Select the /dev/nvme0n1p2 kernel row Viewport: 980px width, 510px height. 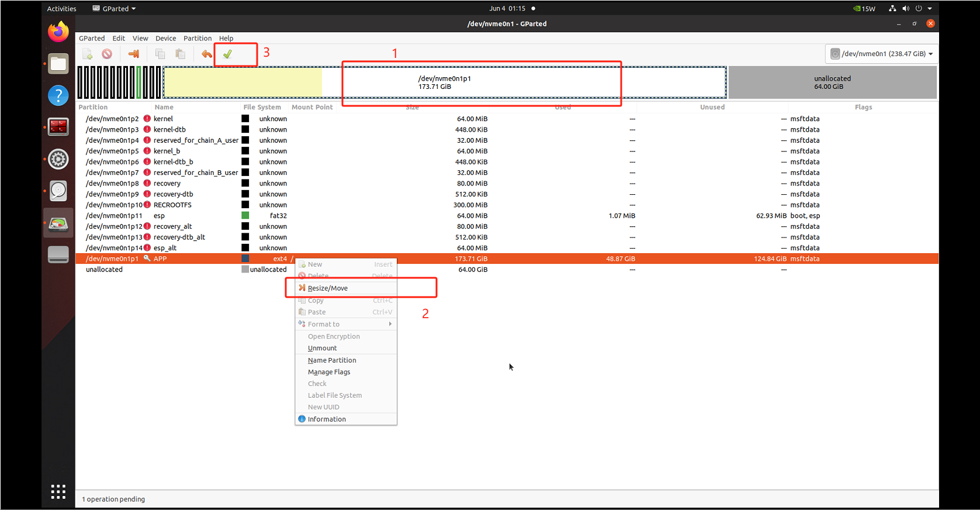(507, 119)
